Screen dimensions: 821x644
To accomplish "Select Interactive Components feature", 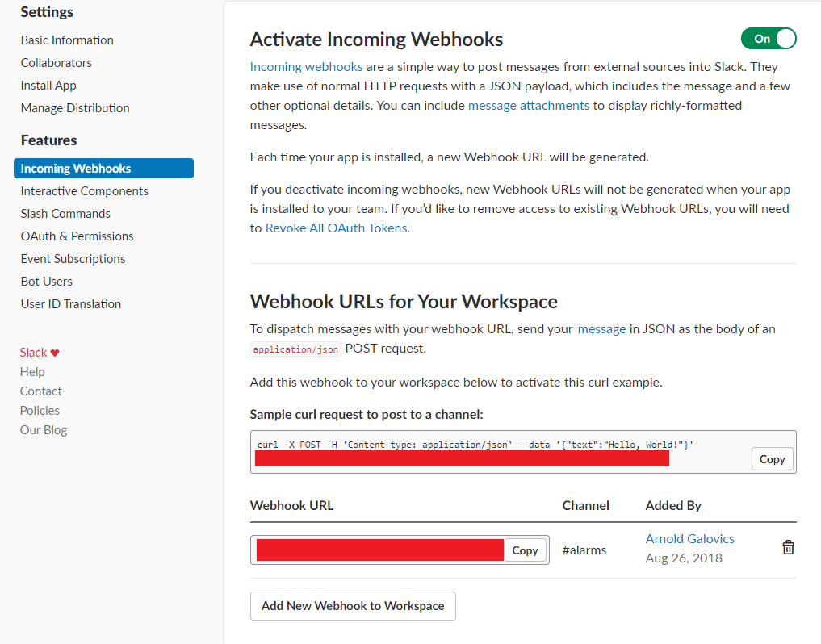I will [84, 191].
